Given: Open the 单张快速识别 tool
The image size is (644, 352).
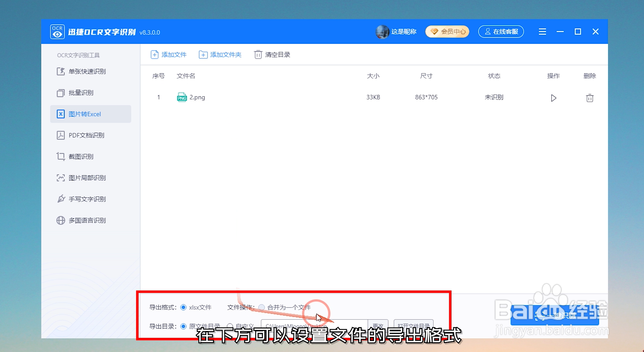Looking at the screenshot, I should (x=91, y=71).
